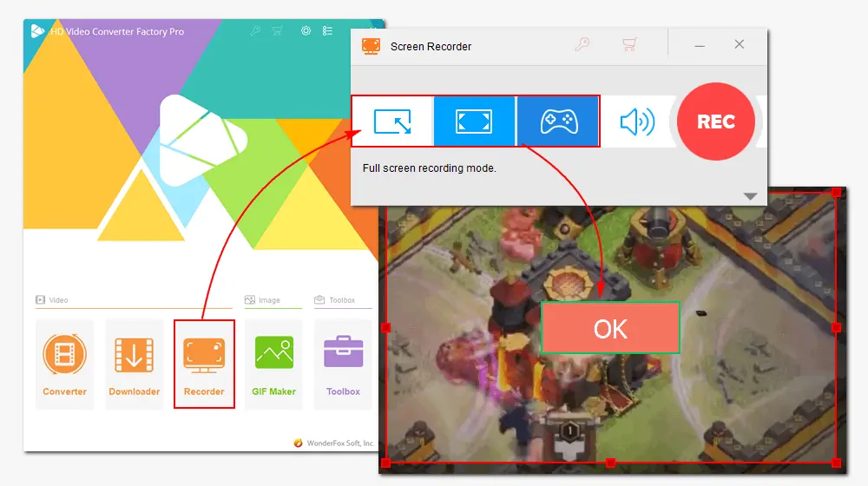The width and height of the screenshot is (868, 486).
Task: Switch to full screen recording mode
Action: pyautogui.click(x=474, y=121)
